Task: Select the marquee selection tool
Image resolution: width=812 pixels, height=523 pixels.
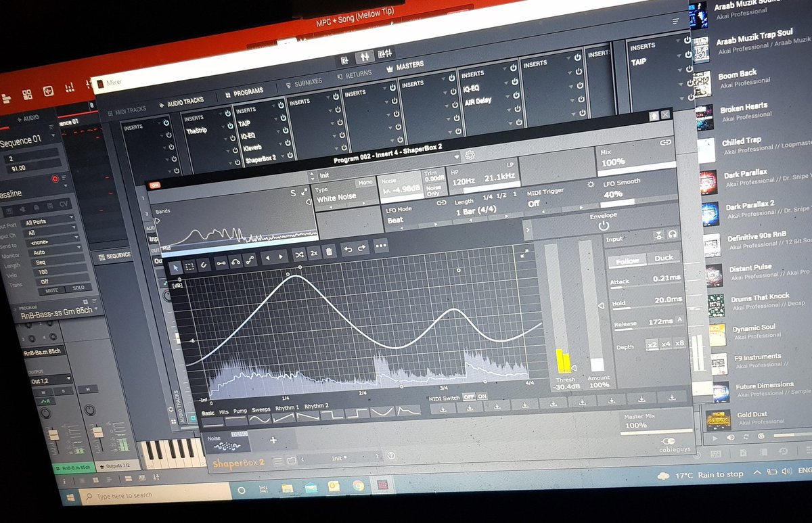Action: coord(190,268)
